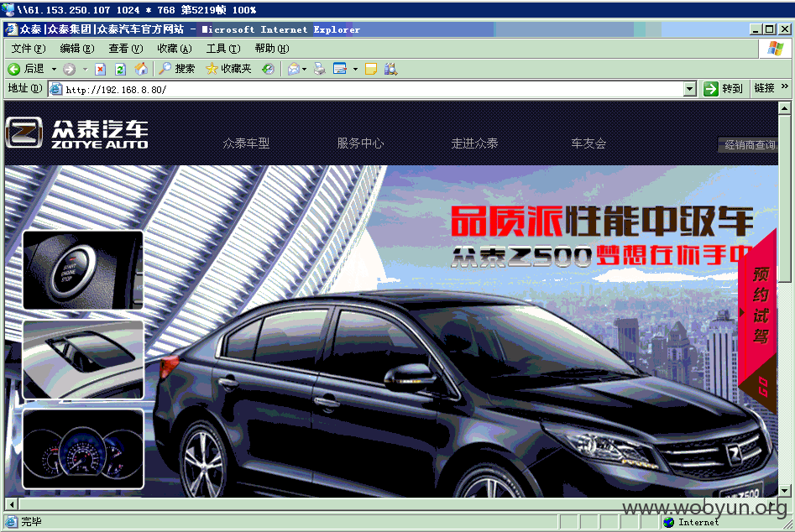Click the 众泰Z500 banner text
The height and width of the screenshot is (532, 795).
[521, 257]
